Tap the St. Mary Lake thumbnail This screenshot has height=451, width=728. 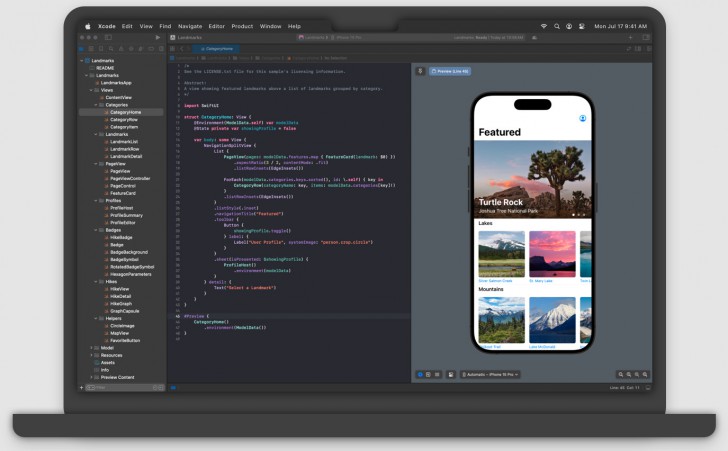tap(552, 254)
